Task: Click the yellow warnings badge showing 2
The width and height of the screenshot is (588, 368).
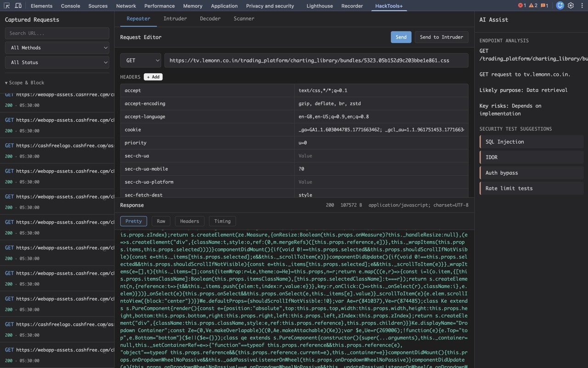Action: click(532, 6)
